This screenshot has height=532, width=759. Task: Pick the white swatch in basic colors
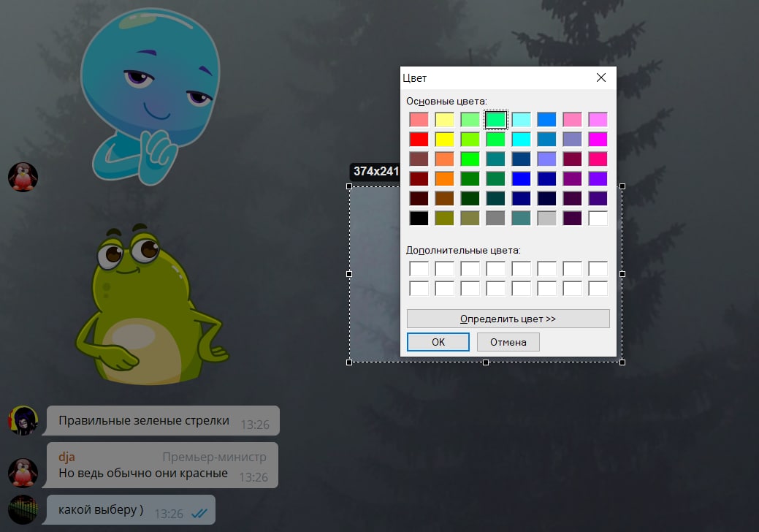(598, 218)
